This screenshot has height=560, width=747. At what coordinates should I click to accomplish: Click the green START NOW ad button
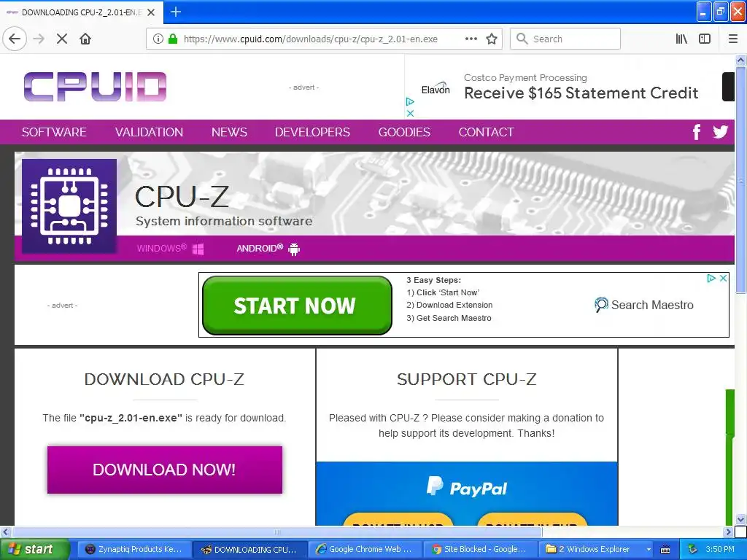tap(298, 306)
